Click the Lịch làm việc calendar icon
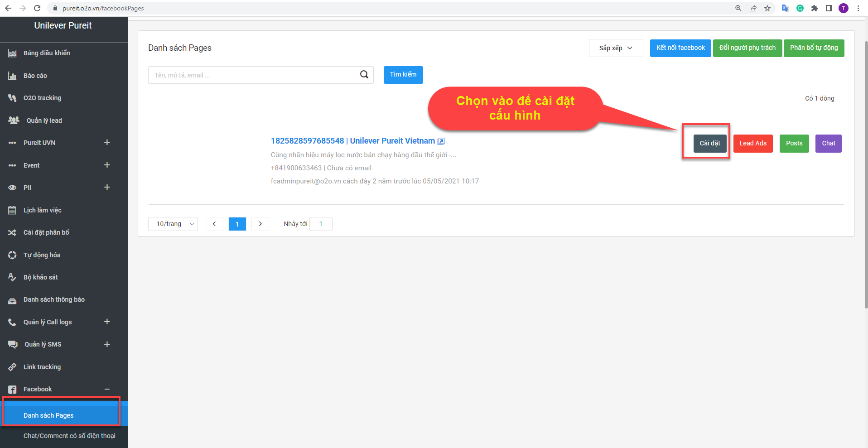Image resolution: width=868 pixels, height=448 pixels. coord(12,210)
